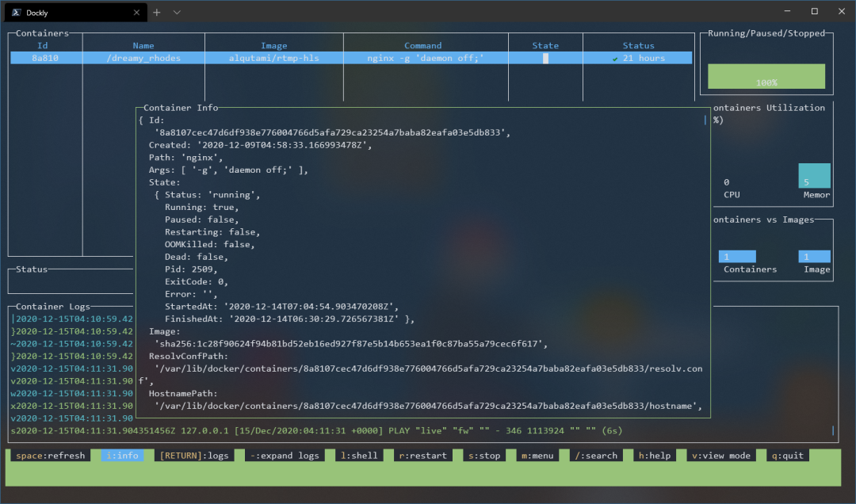Click the Container Logs panel title
The image size is (856, 504).
tap(53, 307)
